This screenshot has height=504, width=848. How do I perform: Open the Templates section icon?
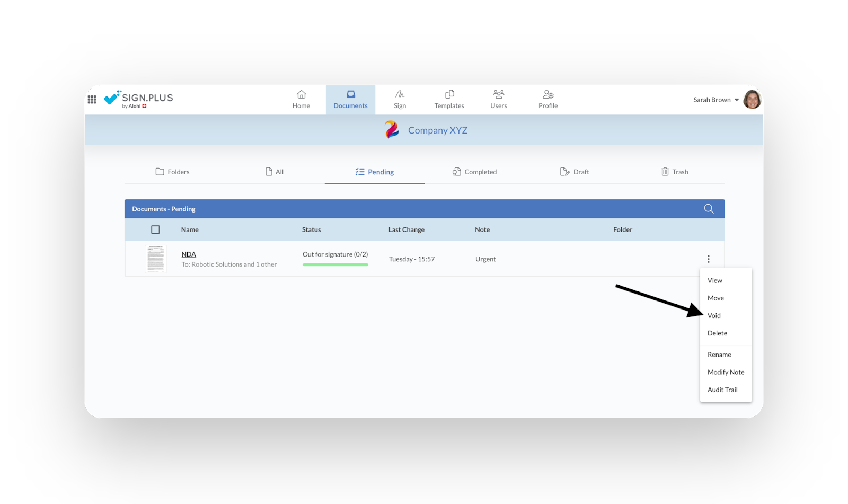click(449, 94)
